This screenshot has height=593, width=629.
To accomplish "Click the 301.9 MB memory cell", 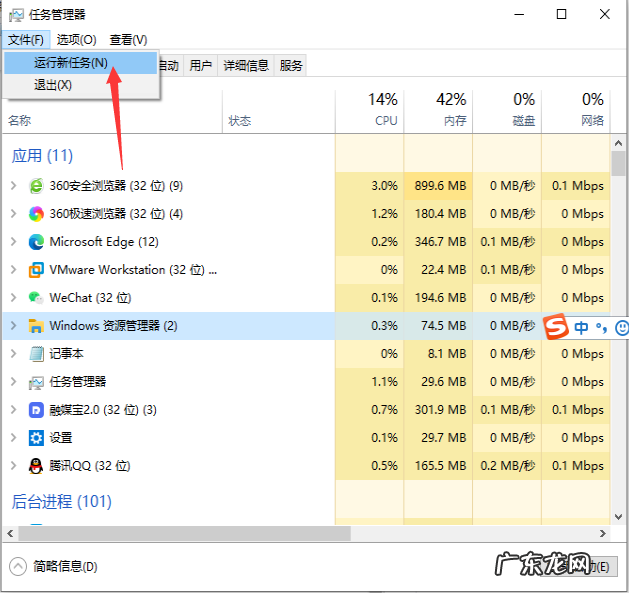I will tap(440, 410).
